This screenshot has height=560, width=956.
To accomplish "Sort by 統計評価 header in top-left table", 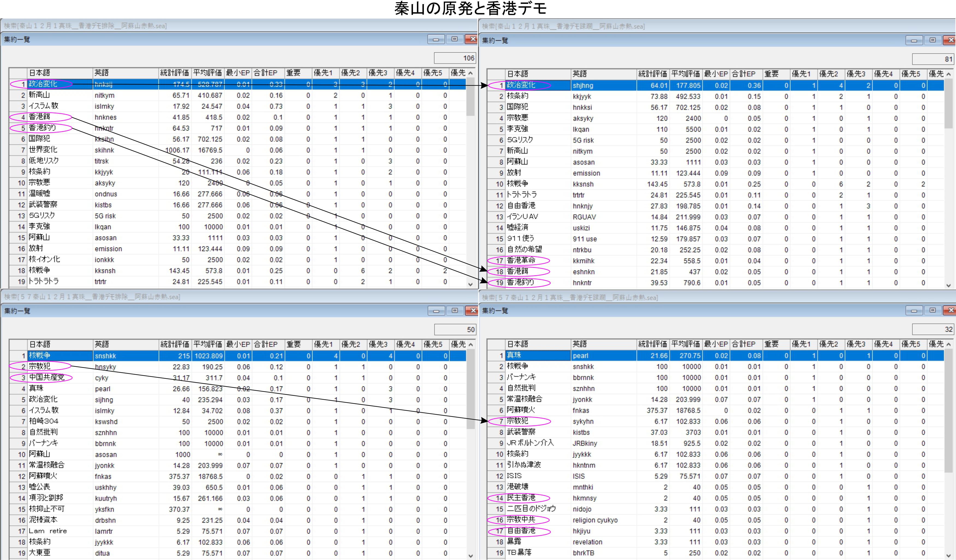I will pos(174,73).
